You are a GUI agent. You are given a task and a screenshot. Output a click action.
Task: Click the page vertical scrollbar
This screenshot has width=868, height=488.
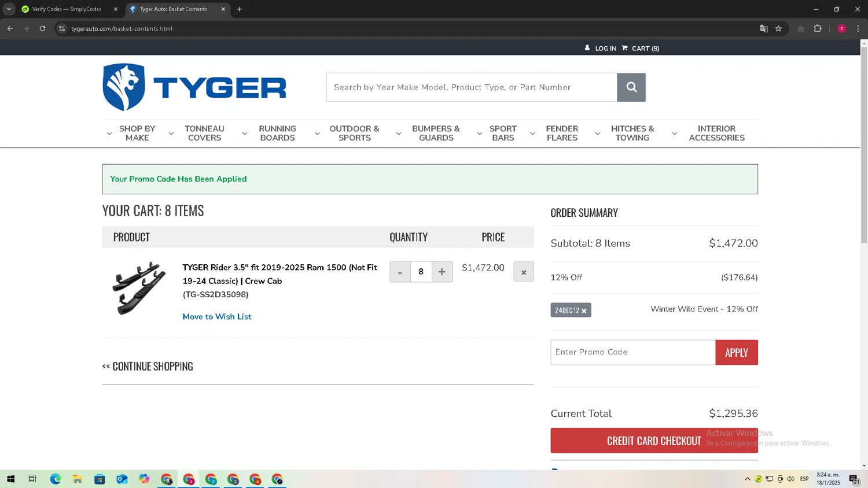864,145
